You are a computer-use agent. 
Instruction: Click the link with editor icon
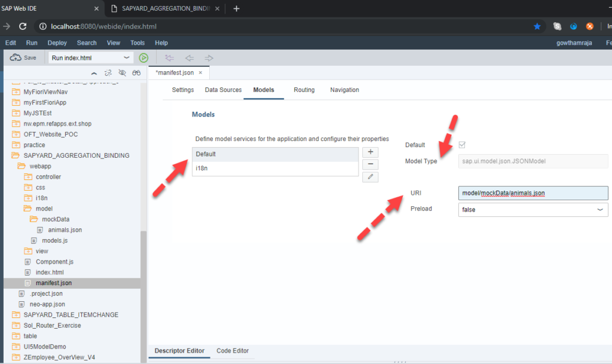coord(108,73)
